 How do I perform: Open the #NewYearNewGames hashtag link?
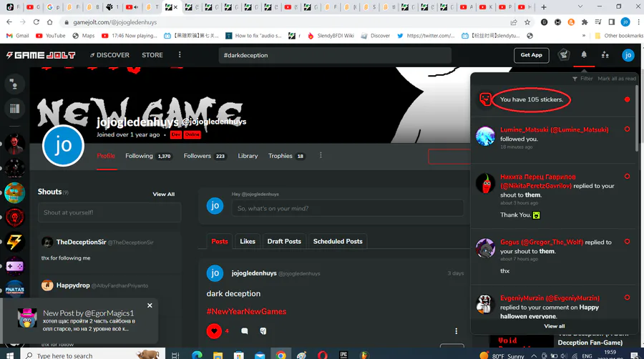click(x=246, y=311)
